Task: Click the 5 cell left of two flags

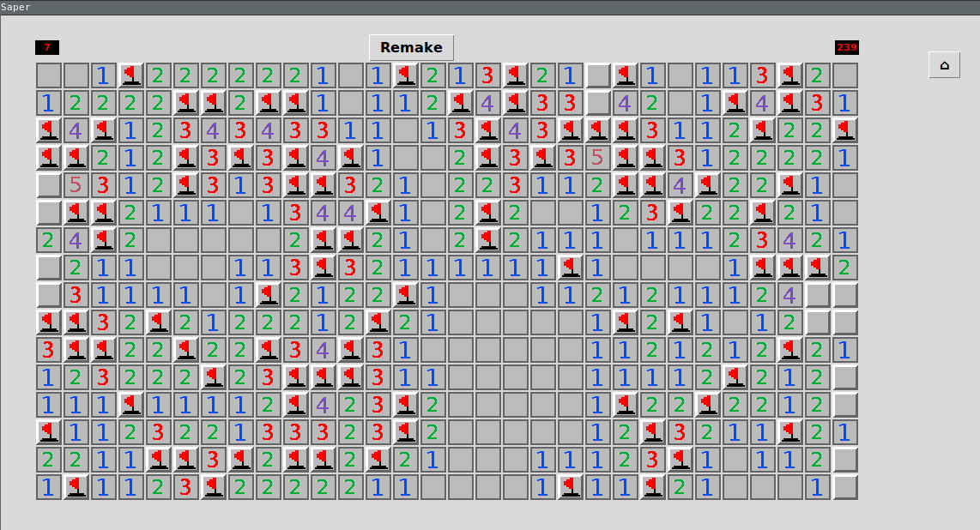Action: 598,158
